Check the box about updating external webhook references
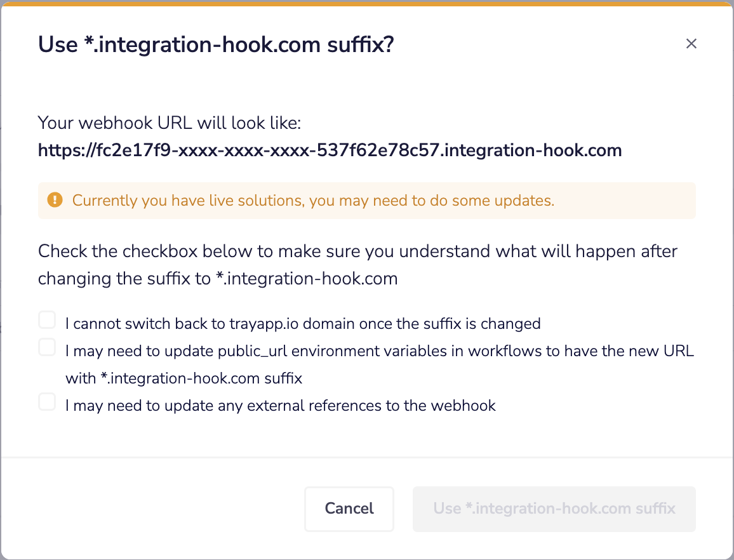This screenshot has width=734, height=560. coord(47,401)
